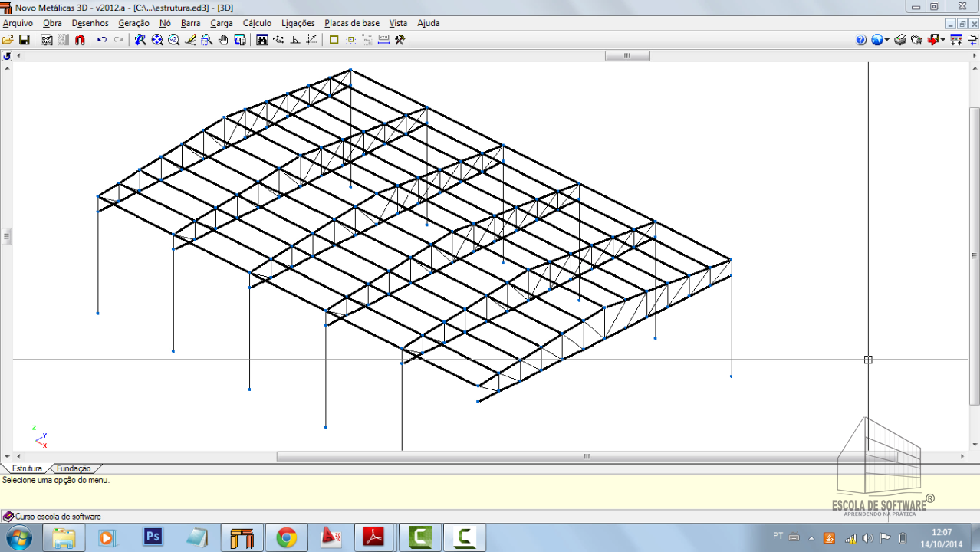The width and height of the screenshot is (980, 552).
Task: Click the binoculars search icon
Action: click(262, 40)
